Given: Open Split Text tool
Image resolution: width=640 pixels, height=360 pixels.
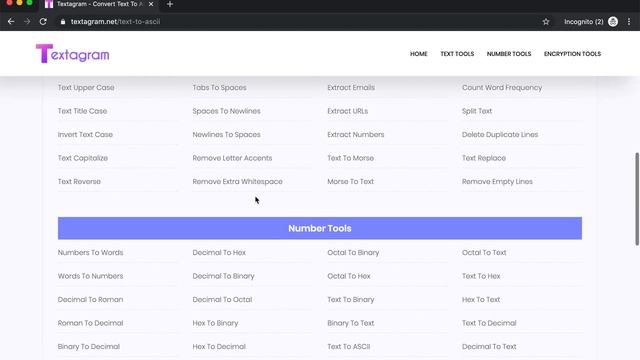Looking at the screenshot, I should 477,111.
